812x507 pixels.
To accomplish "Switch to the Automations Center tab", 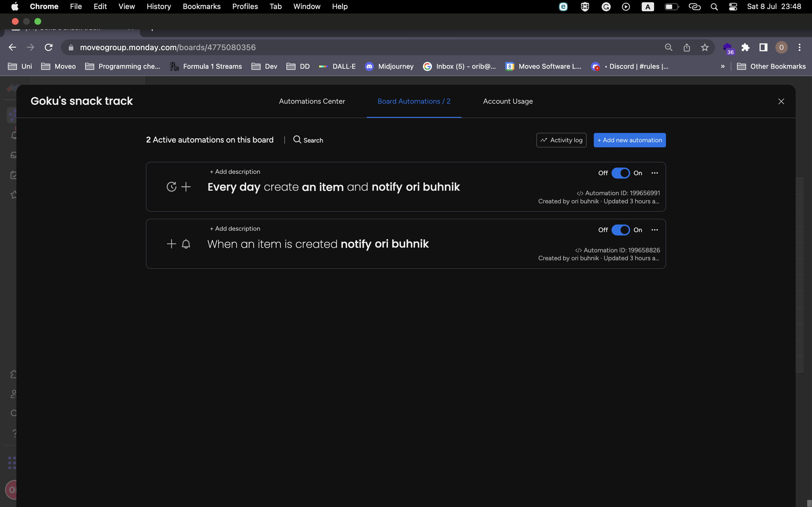I will tap(312, 101).
